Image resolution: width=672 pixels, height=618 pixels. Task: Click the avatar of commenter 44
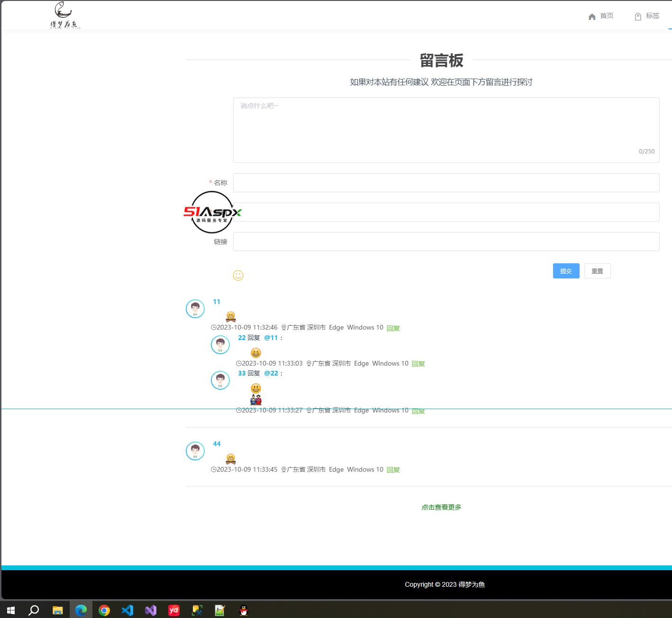195,450
